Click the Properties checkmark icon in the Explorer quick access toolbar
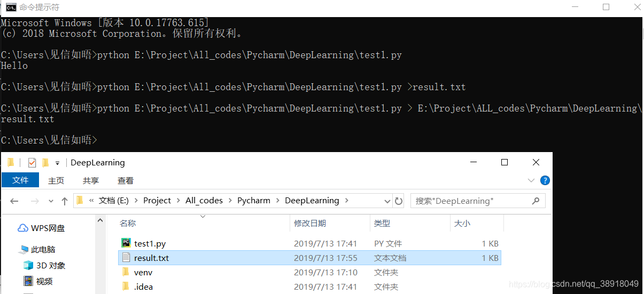This screenshot has width=644, height=294. pyautogui.click(x=32, y=163)
